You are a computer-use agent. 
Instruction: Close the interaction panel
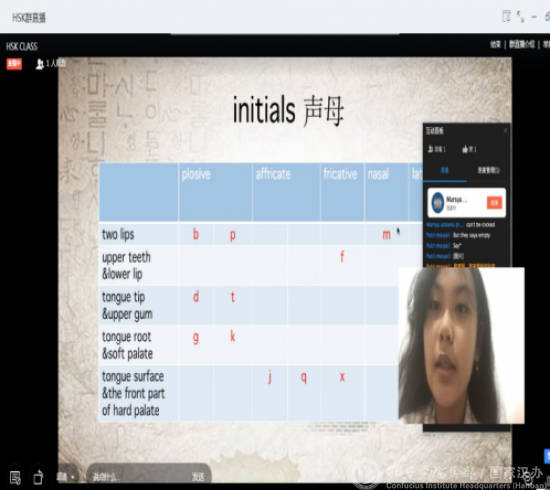(x=505, y=130)
